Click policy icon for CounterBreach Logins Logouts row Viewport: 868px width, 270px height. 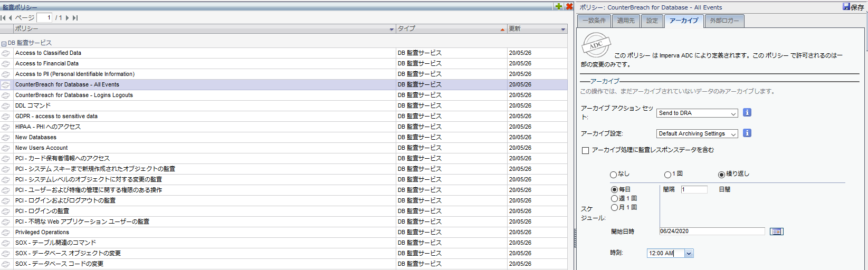click(x=6, y=95)
